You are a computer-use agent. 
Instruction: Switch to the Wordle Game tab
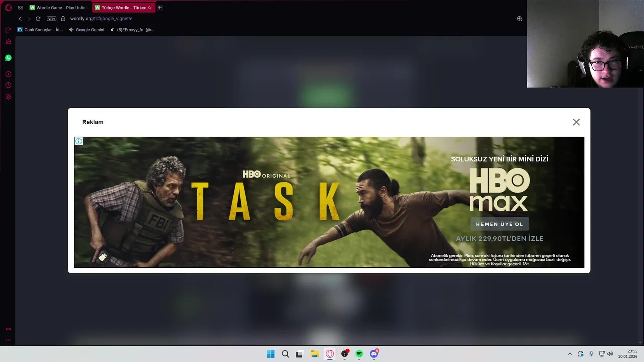point(58,8)
